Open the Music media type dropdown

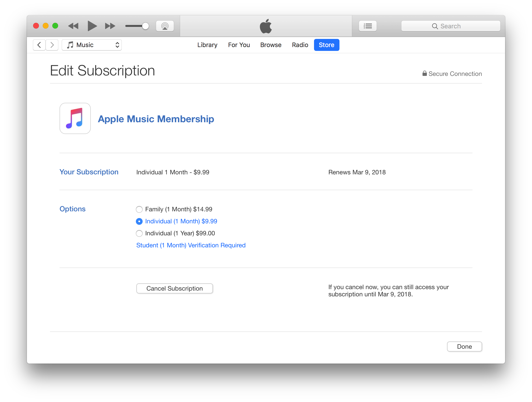(x=92, y=45)
